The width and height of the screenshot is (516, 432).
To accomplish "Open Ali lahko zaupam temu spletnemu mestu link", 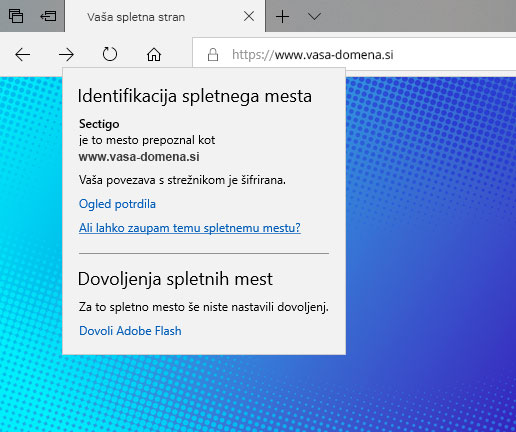I will point(190,228).
